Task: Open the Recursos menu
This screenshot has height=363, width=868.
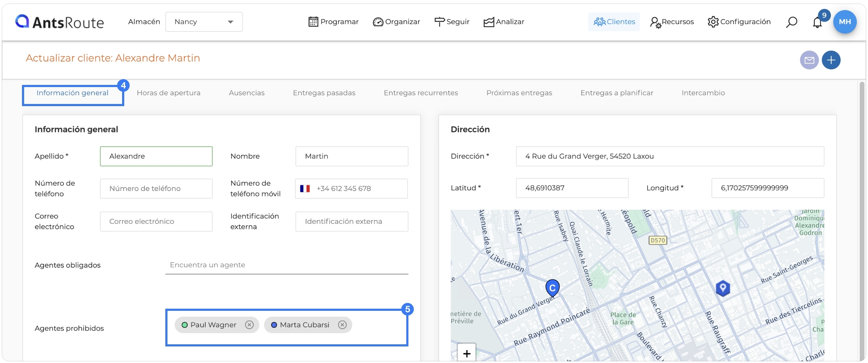Action: pos(672,22)
